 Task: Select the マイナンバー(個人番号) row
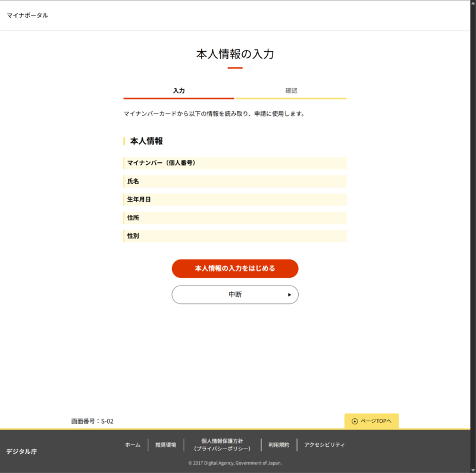tap(234, 163)
